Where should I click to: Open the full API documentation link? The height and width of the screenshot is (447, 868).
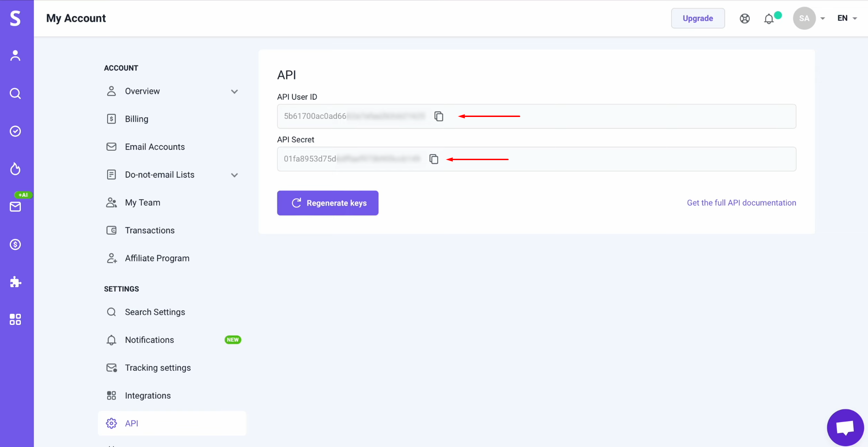tap(741, 203)
